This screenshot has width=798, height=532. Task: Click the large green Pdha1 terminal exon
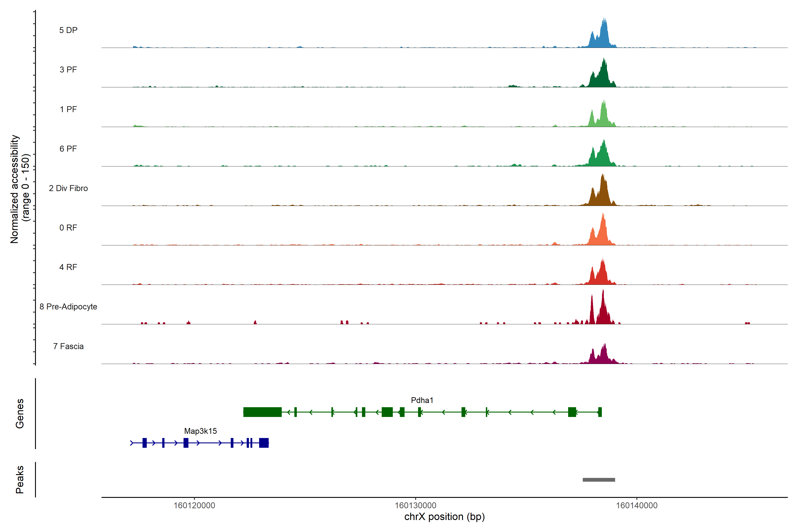click(x=262, y=412)
